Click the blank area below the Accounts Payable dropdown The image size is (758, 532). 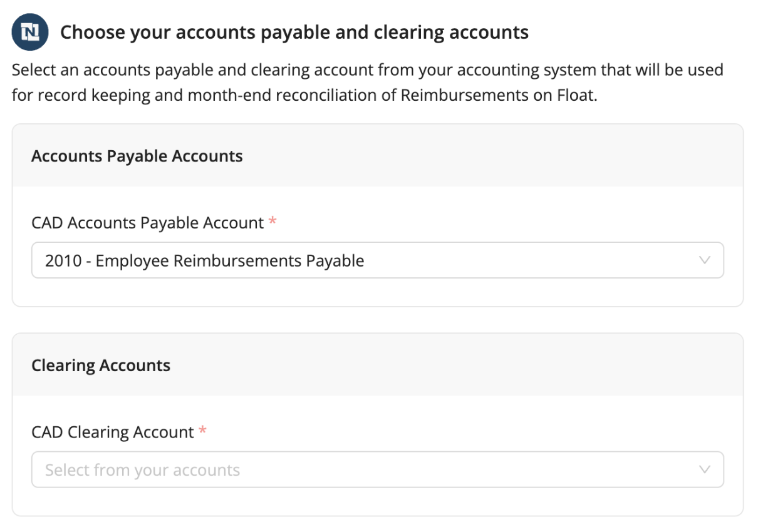378,292
